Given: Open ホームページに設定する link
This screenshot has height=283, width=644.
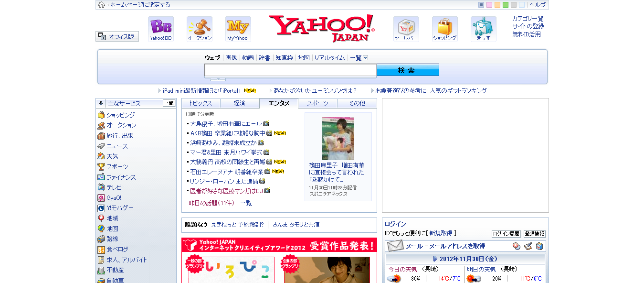Looking at the screenshot, I should tap(140, 5).
